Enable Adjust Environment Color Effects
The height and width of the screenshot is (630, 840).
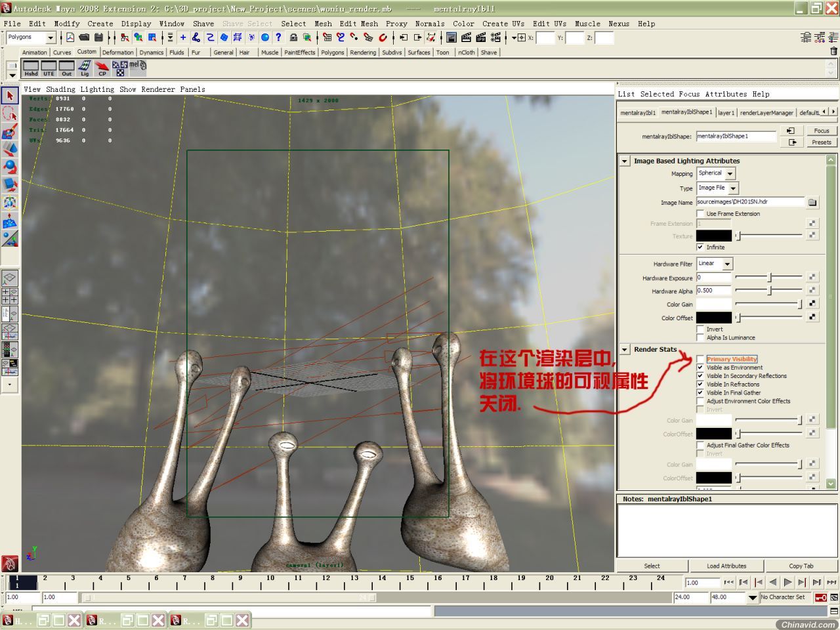tap(700, 401)
